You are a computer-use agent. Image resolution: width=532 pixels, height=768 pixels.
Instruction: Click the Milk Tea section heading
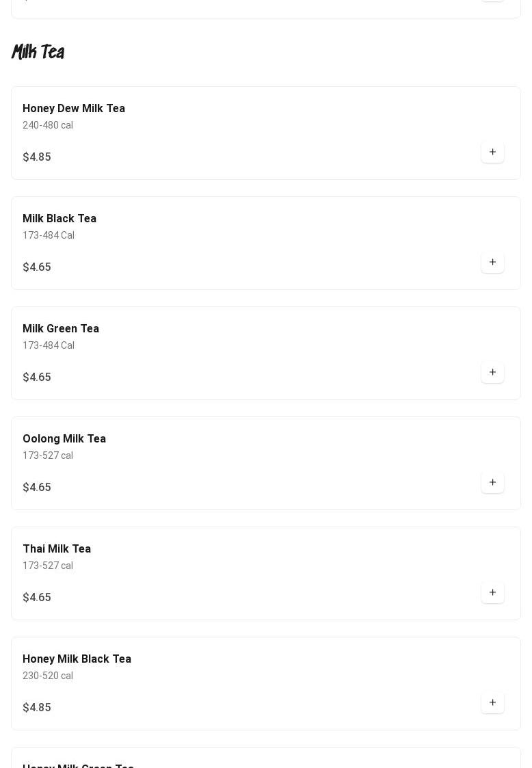(38, 51)
